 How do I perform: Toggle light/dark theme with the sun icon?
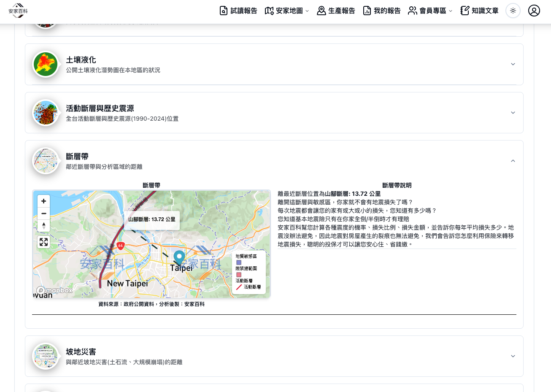point(513,11)
